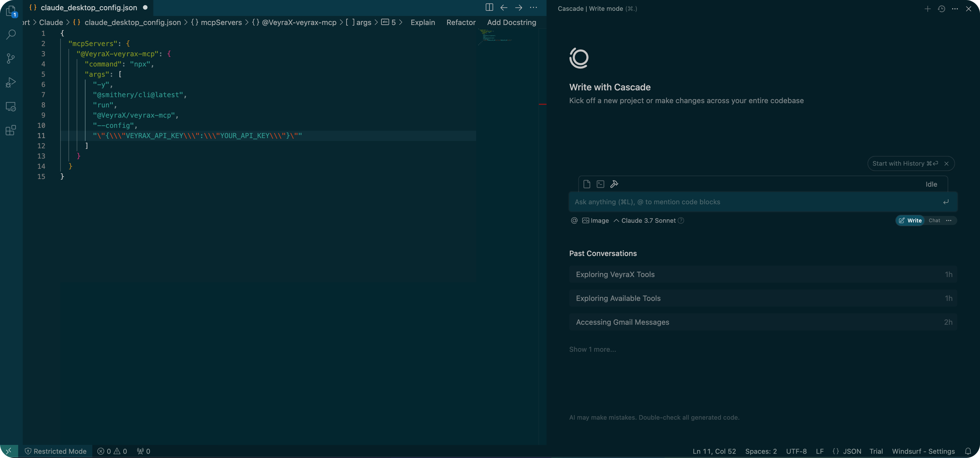Click the Explain code lens action
The height and width of the screenshot is (458, 980).
[423, 22]
